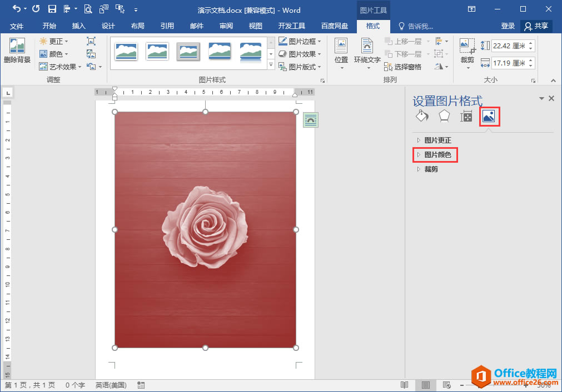Open Picture Styles group dialog launcher
The height and width of the screenshot is (392, 562).
pyautogui.click(x=322, y=81)
